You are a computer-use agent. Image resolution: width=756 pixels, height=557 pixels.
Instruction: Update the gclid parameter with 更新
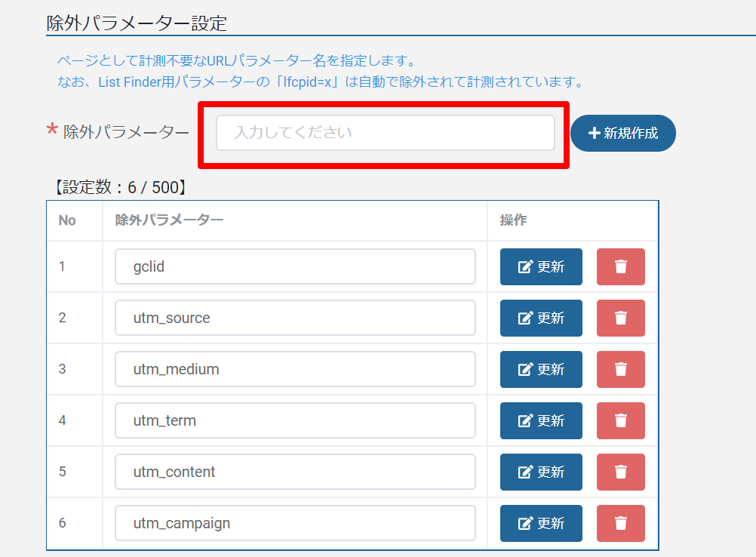[541, 266]
